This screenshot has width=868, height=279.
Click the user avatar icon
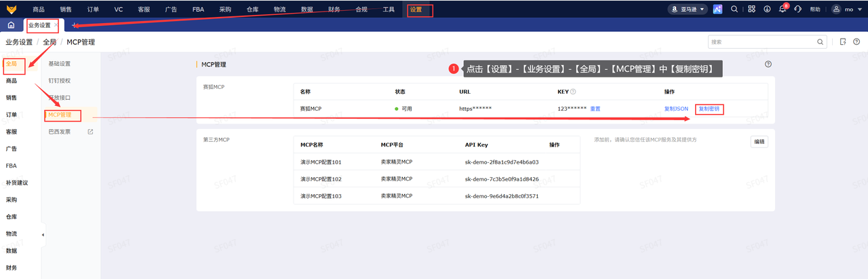coord(836,10)
